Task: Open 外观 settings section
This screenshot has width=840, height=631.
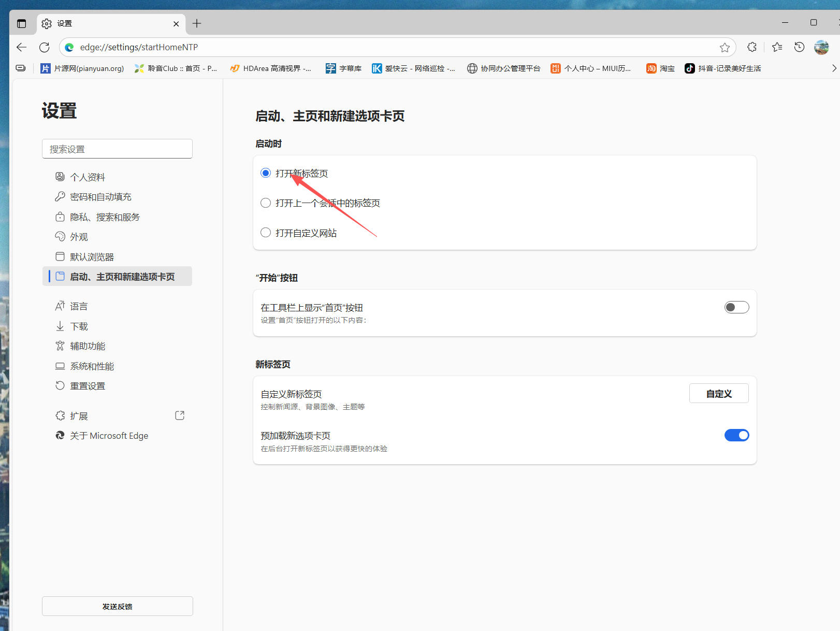Action: click(117, 237)
